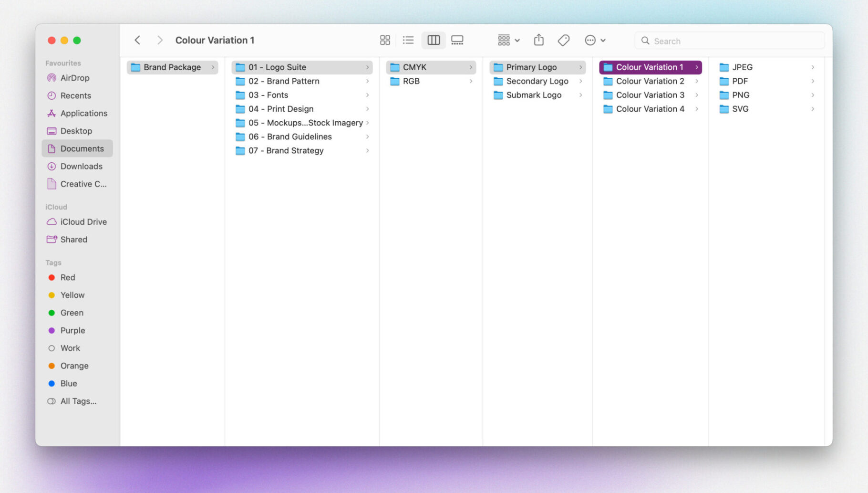
Task: Select the 07 - Brand Strategy folder
Action: click(x=302, y=150)
